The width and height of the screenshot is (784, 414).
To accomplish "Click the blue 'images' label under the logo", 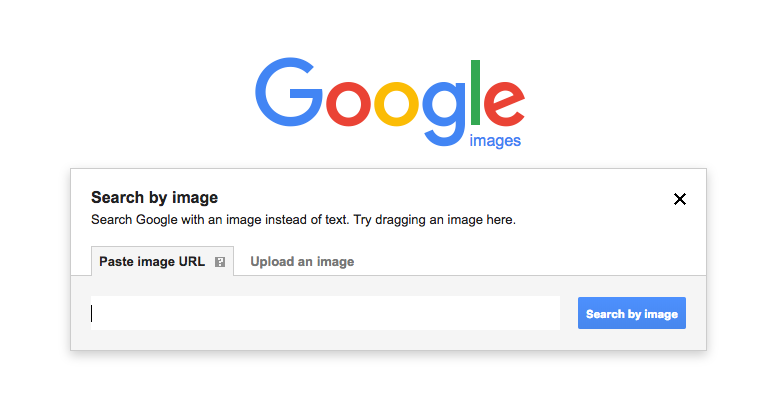I will (495, 140).
